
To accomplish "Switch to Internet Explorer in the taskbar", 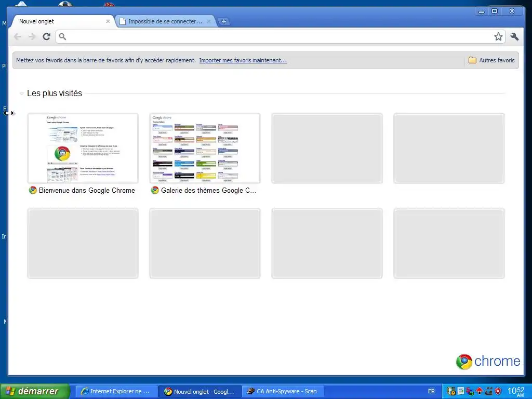I will click(116, 392).
